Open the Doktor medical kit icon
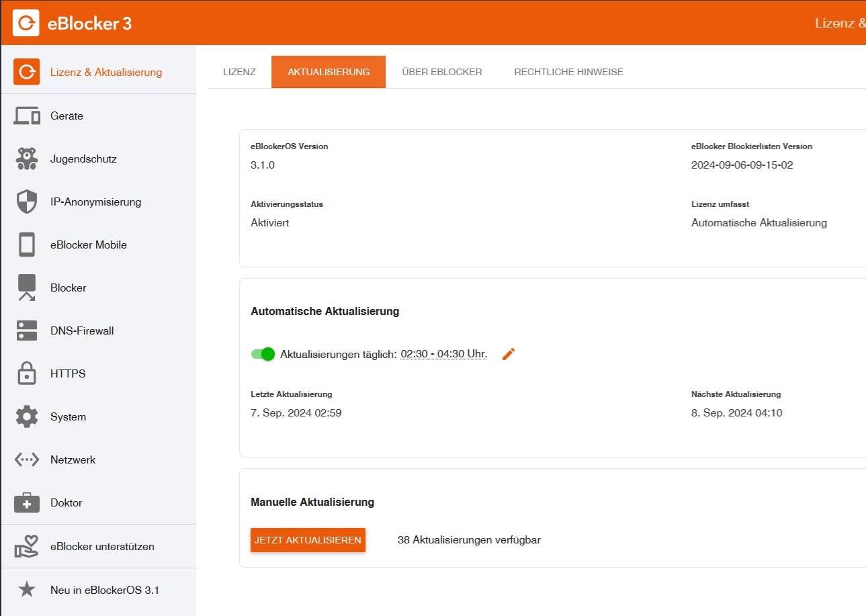 click(x=26, y=502)
